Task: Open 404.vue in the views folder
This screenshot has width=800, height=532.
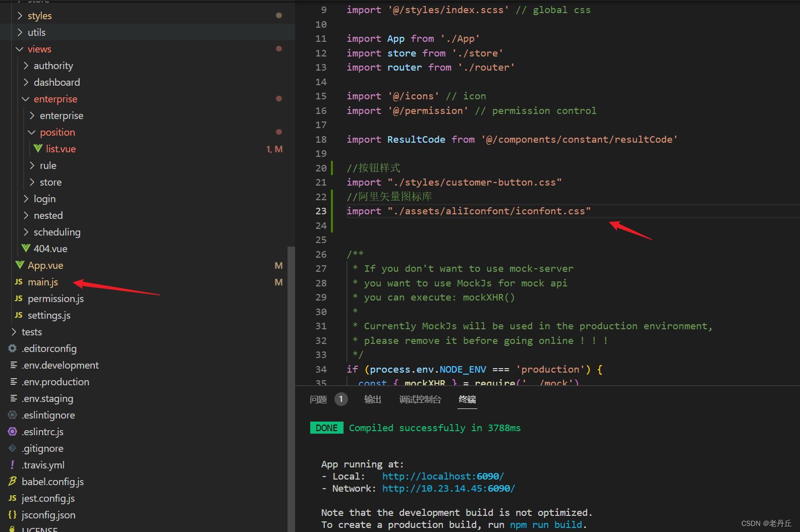Action: pyautogui.click(x=50, y=249)
